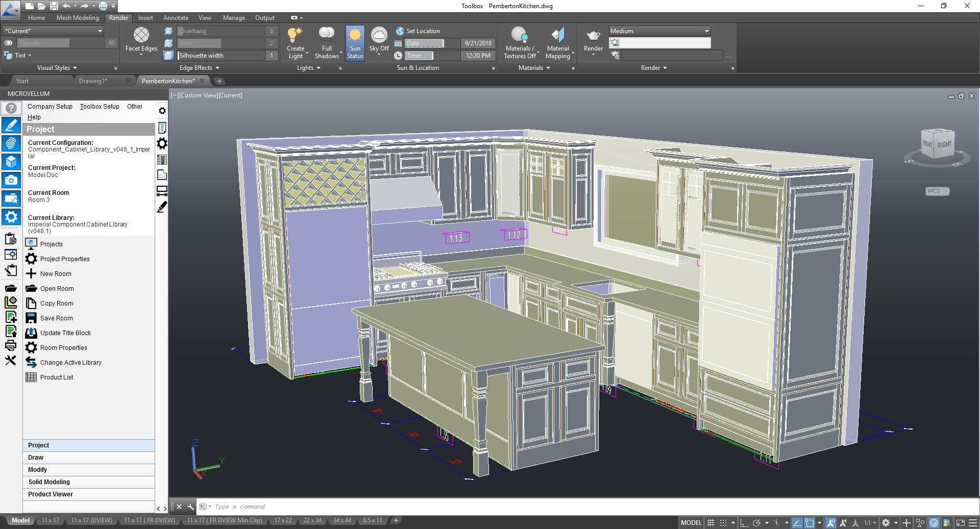This screenshot has height=529, width=980.
Task: Expand the *Current* visual style dropdown
Action: (53, 31)
